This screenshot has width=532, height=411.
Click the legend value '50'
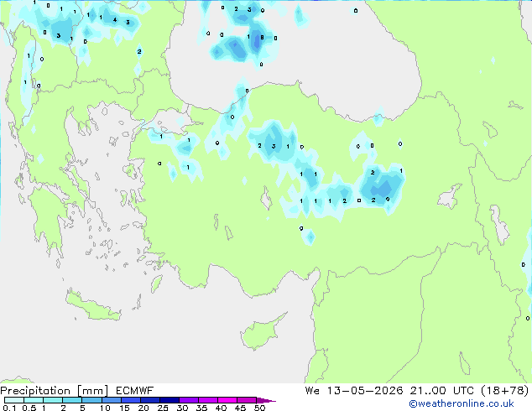pyautogui.click(x=260, y=408)
